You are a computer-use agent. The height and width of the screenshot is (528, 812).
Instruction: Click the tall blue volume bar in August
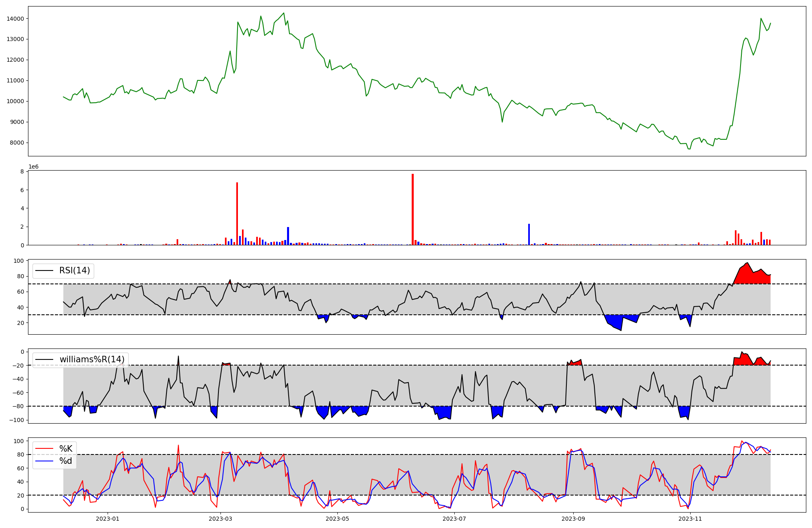pos(529,234)
